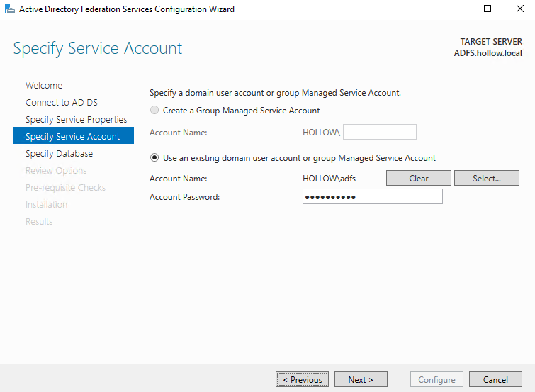Proceed with the Next button

coord(361,380)
